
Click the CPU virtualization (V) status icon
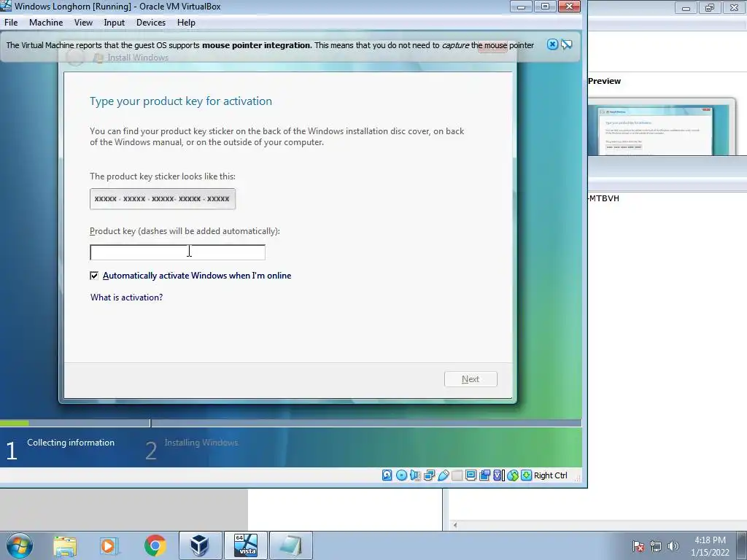498,475
